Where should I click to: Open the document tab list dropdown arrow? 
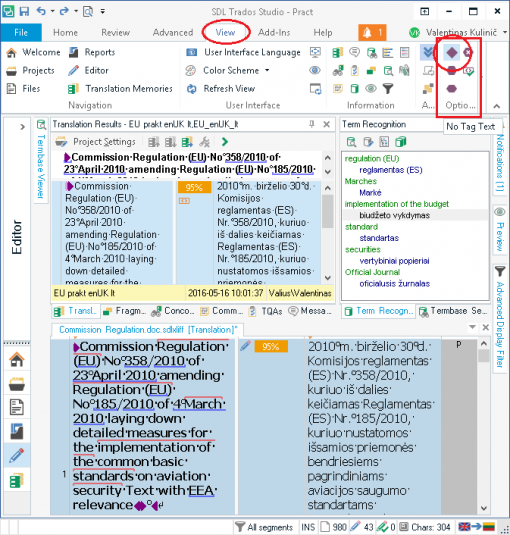[x=472, y=328]
